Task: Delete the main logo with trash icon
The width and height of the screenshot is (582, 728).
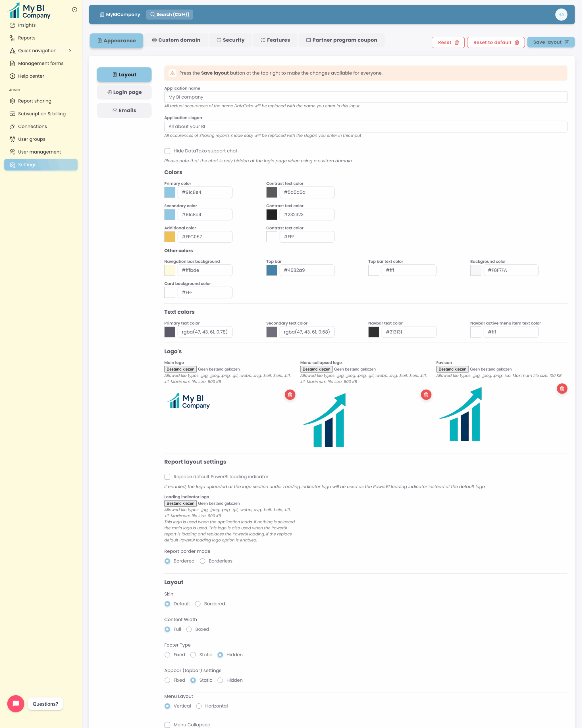Action: click(x=290, y=394)
